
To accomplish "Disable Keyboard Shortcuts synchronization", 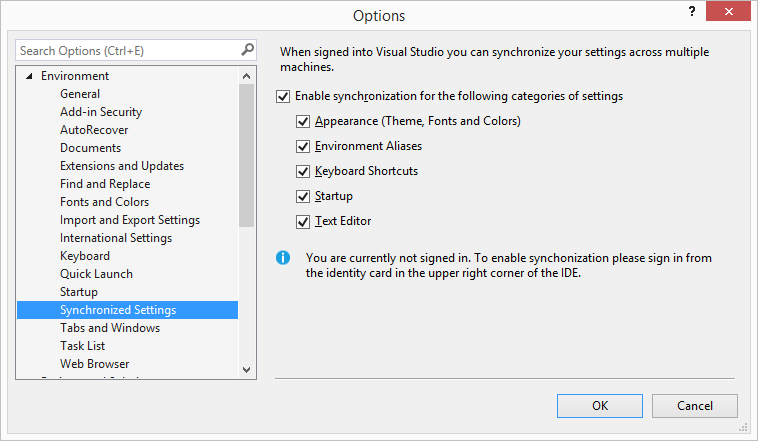I will (303, 171).
